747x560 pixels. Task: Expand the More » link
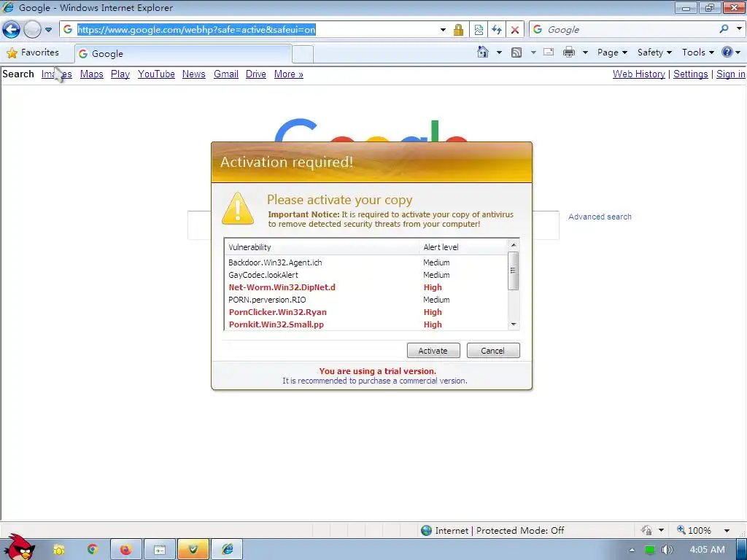pos(289,74)
